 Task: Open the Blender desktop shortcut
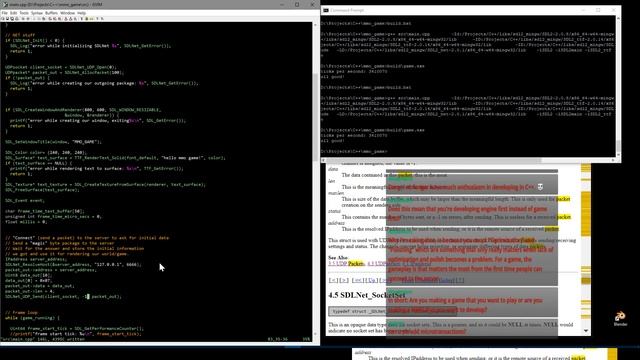[x=620, y=318]
